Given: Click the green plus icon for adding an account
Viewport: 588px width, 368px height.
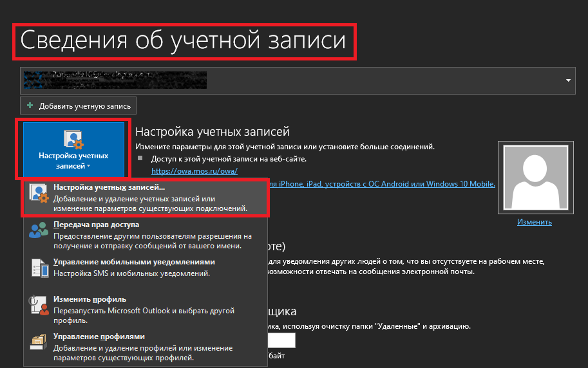Looking at the screenshot, I should coord(30,106).
